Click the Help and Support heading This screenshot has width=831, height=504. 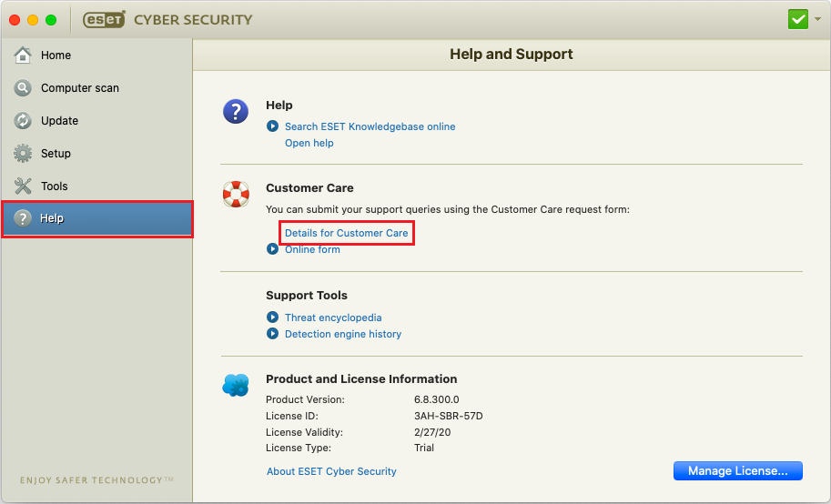click(511, 54)
